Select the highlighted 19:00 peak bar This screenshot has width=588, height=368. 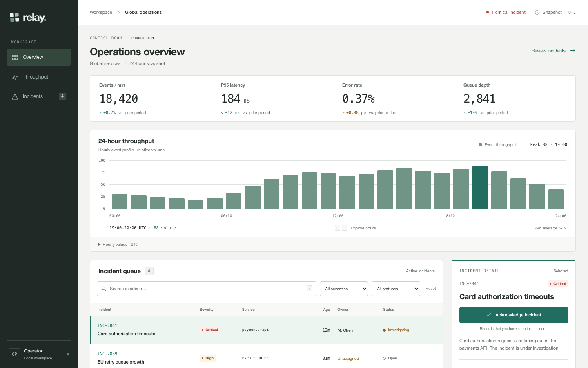[x=480, y=188]
